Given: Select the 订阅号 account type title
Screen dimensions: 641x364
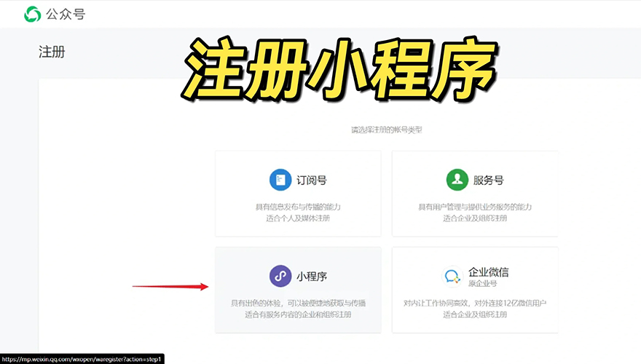Looking at the screenshot, I should pyautogui.click(x=312, y=180).
